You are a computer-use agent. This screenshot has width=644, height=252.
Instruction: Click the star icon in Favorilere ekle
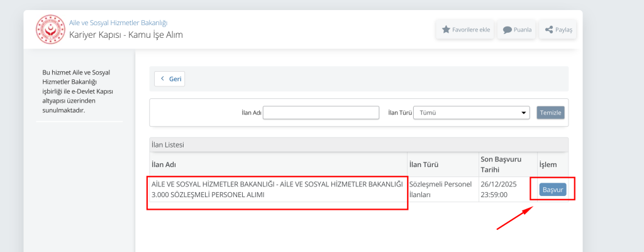click(446, 30)
